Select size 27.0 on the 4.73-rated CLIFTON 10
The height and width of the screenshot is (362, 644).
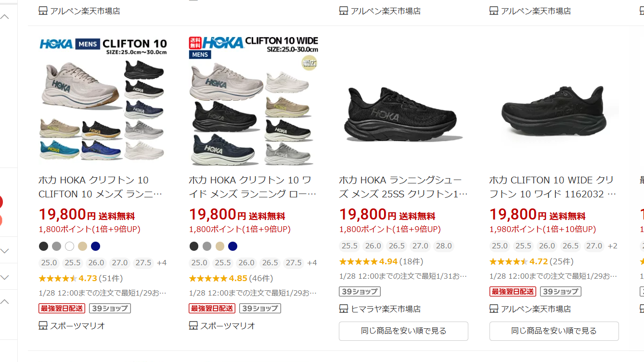coord(120,263)
